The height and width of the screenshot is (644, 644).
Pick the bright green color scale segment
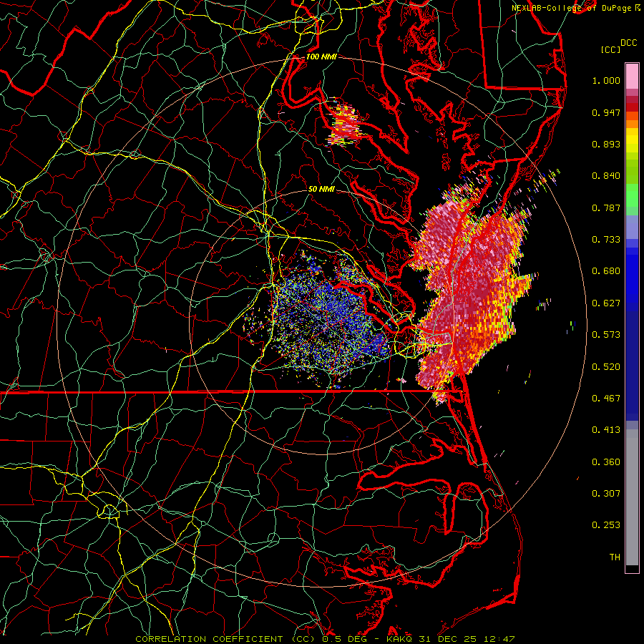[632, 195]
